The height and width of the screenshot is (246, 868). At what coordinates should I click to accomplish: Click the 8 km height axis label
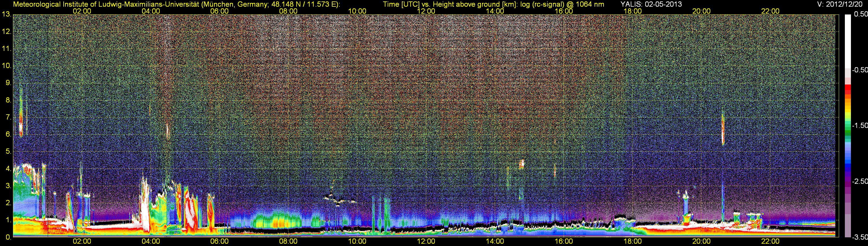(x=8, y=100)
